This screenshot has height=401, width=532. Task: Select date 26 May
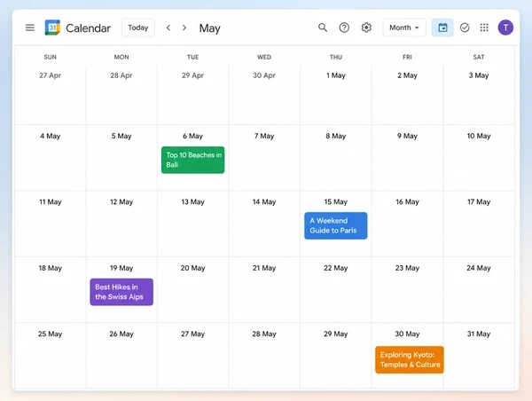coord(121,334)
